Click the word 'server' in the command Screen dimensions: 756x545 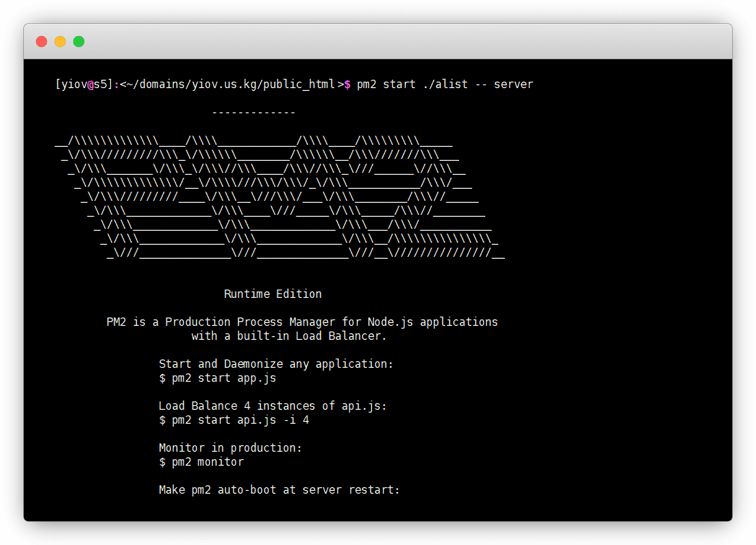click(513, 84)
